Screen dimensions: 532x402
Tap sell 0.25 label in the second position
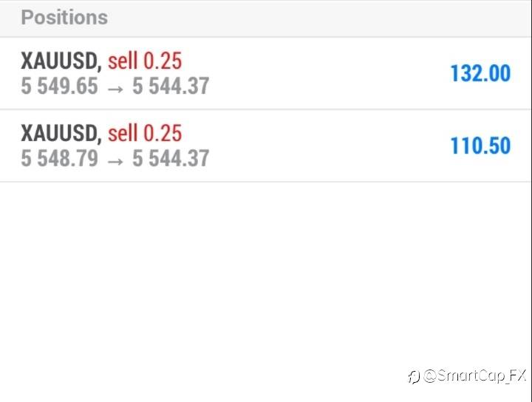coord(145,133)
